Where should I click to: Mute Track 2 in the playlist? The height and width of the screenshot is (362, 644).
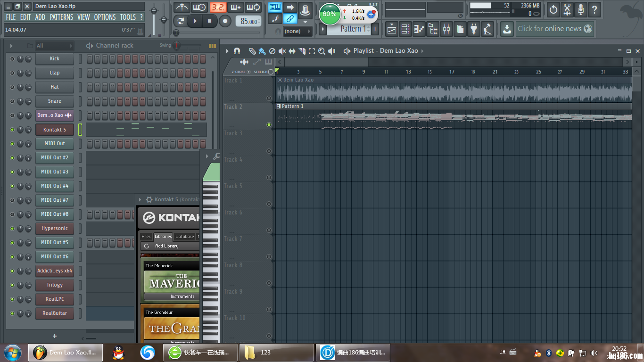click(x=269, y=125)
